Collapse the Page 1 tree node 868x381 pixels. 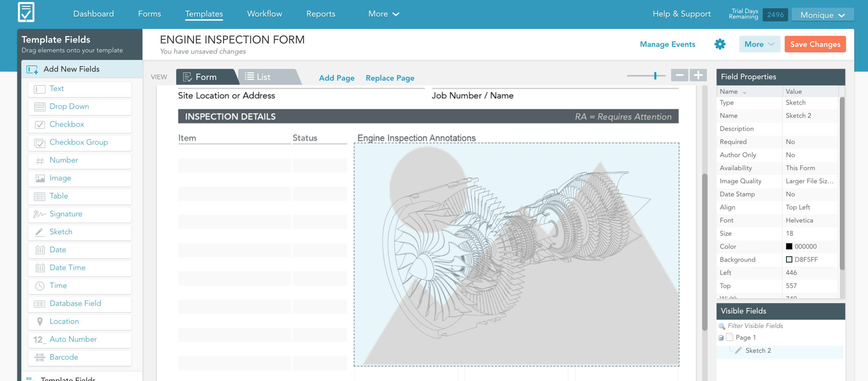point(721,338)
